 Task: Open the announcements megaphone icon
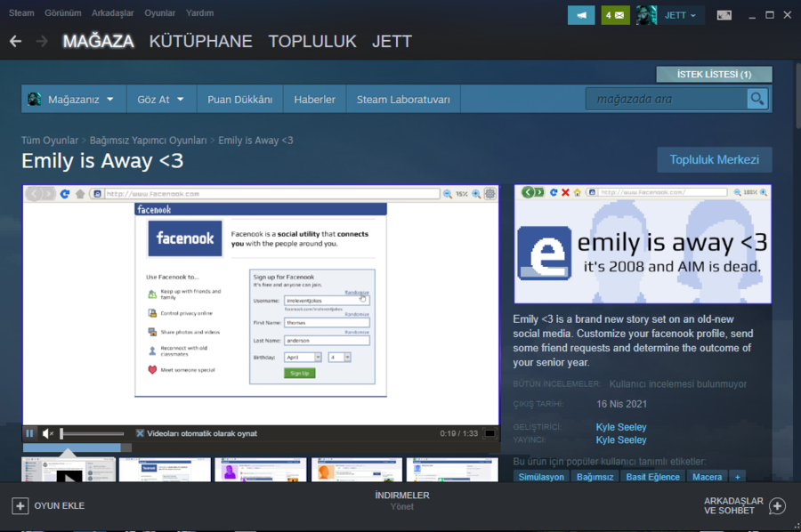point(581,15)
